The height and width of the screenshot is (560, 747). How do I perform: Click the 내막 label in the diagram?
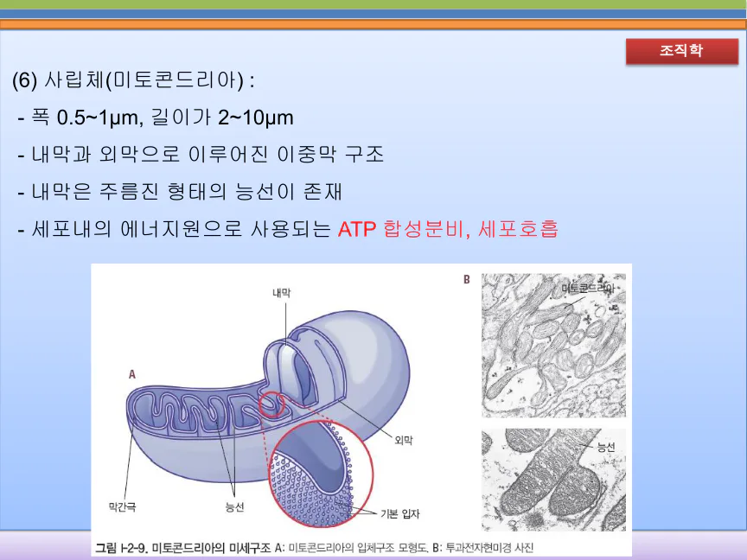(282, 294)
